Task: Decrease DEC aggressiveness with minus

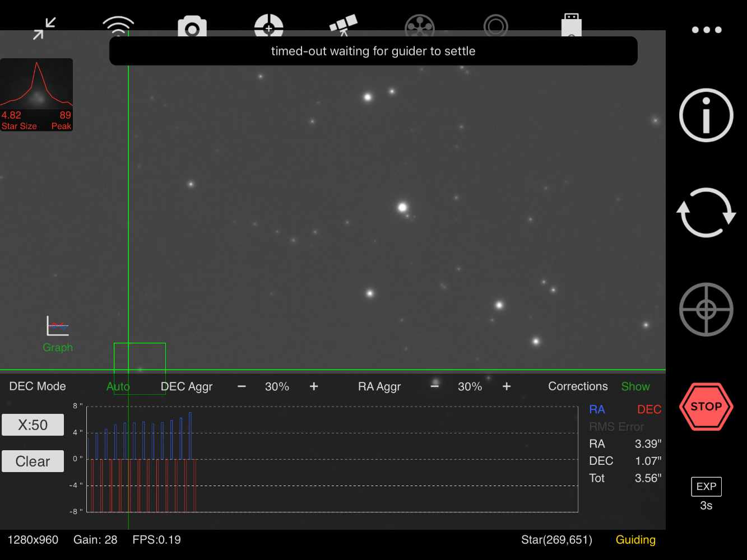Action: click(242, 386)
